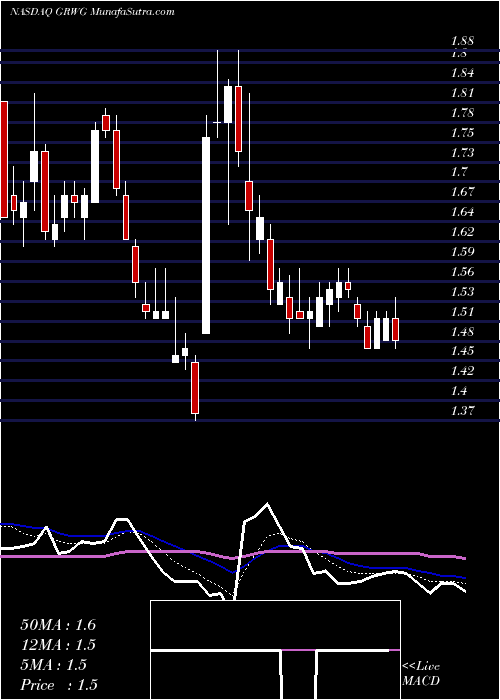
Task: Click the 1.64 price axis label
Action: pyautogui.click(x=462, y=212)
